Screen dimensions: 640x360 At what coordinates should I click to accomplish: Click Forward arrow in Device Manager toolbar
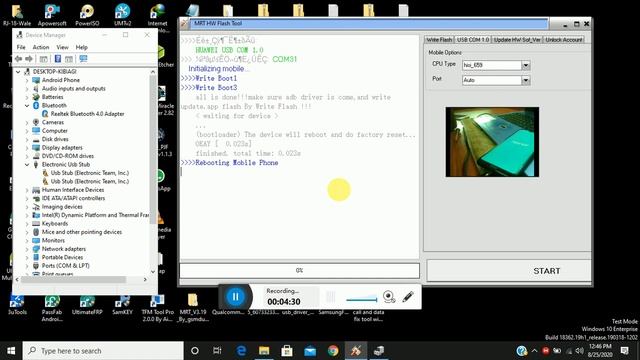coord(29,59)
